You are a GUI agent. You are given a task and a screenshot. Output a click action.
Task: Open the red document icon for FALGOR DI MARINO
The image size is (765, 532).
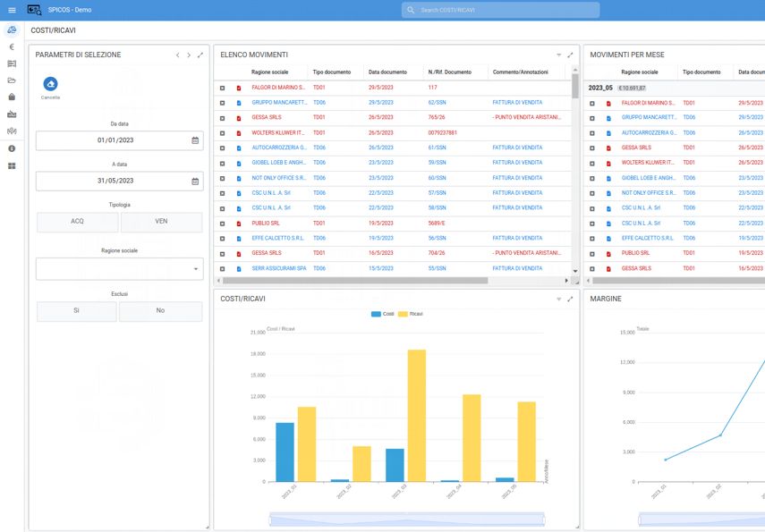[239, 88]
